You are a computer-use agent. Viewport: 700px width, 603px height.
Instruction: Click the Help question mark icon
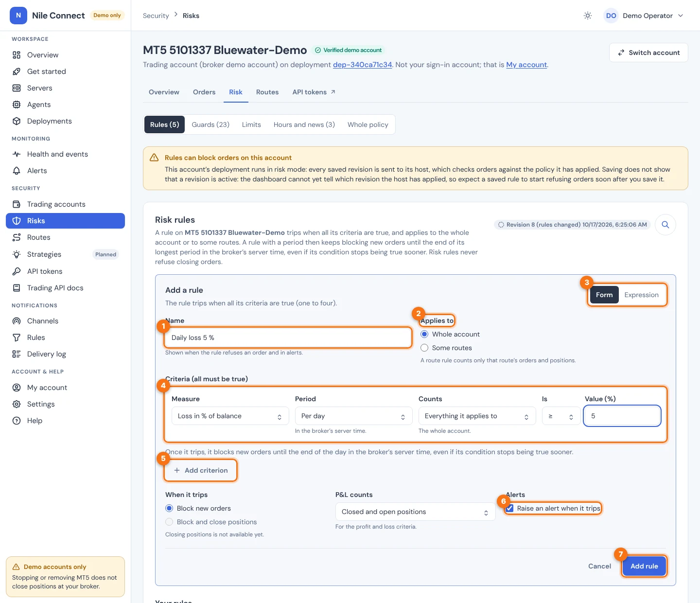pyautogui.click(x=17, y=421)
